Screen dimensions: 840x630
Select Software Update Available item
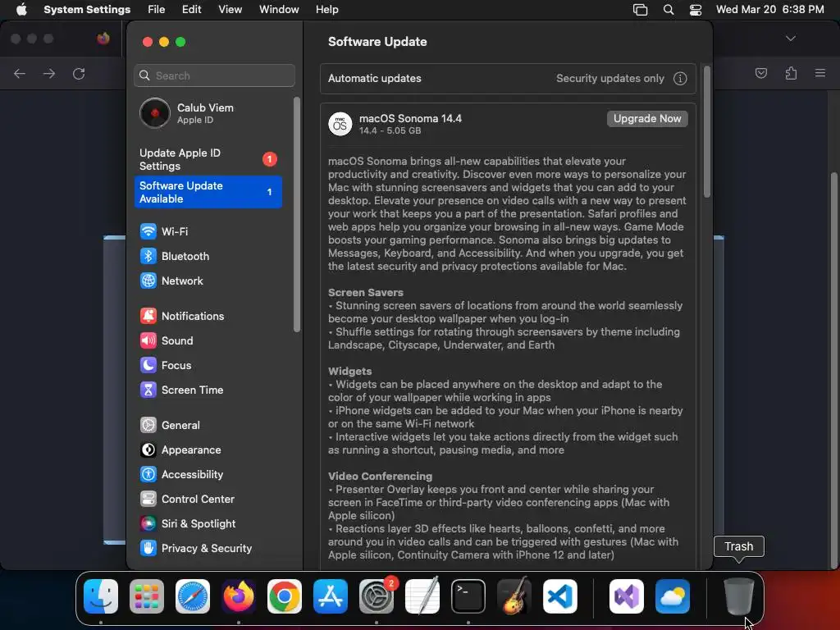pos(208,192)
